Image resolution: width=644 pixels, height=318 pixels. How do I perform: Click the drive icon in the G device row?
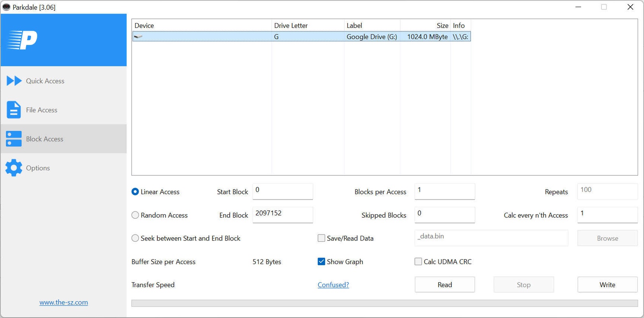[x=138, y=37]
